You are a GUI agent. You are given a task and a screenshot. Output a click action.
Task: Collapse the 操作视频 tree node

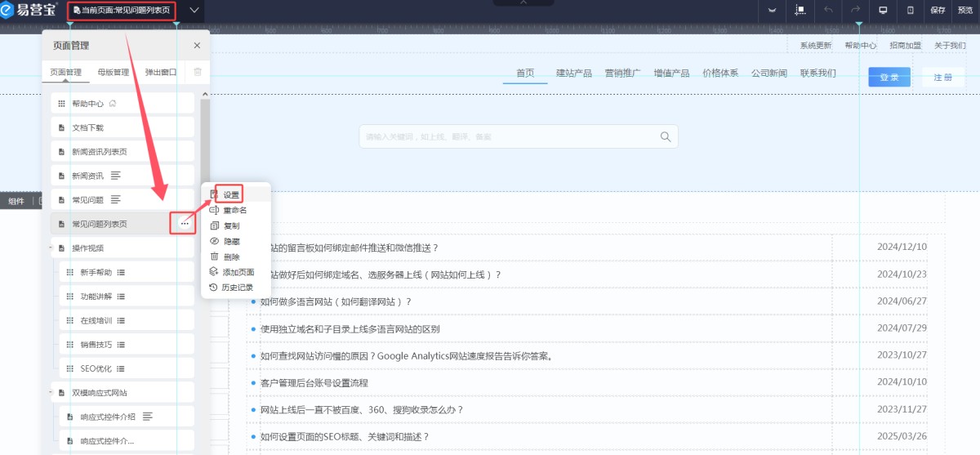(x=51, y=248)
